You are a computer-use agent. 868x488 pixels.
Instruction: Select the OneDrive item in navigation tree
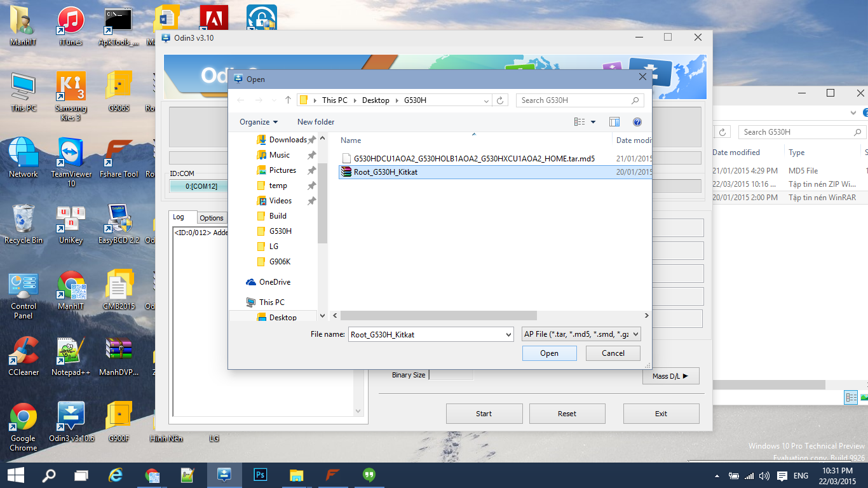pyautogui.click(x=275, y=282)
